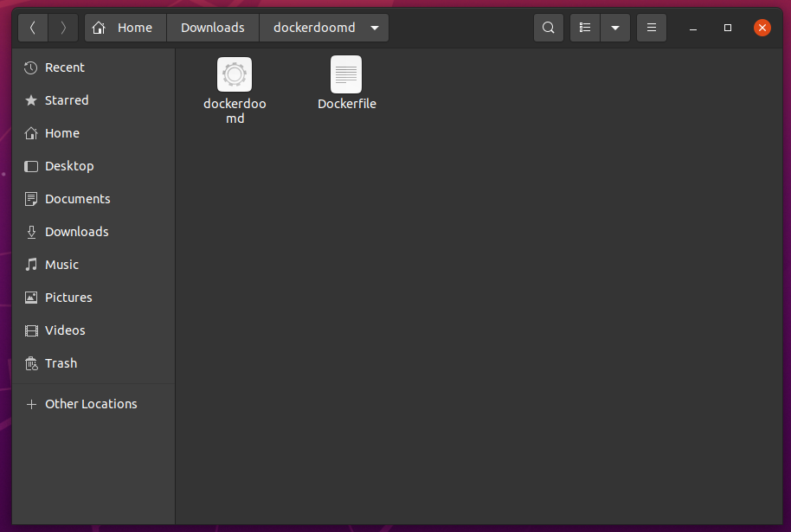Click the back navigation arrow
The image size is (791, 532).
click(x=32, y=27)
